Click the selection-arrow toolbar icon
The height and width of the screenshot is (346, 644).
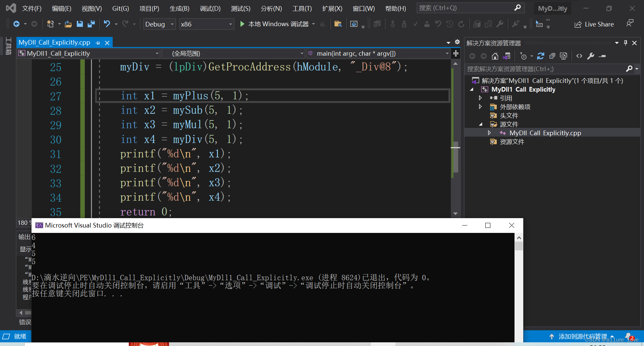click(x=539, y=24)
